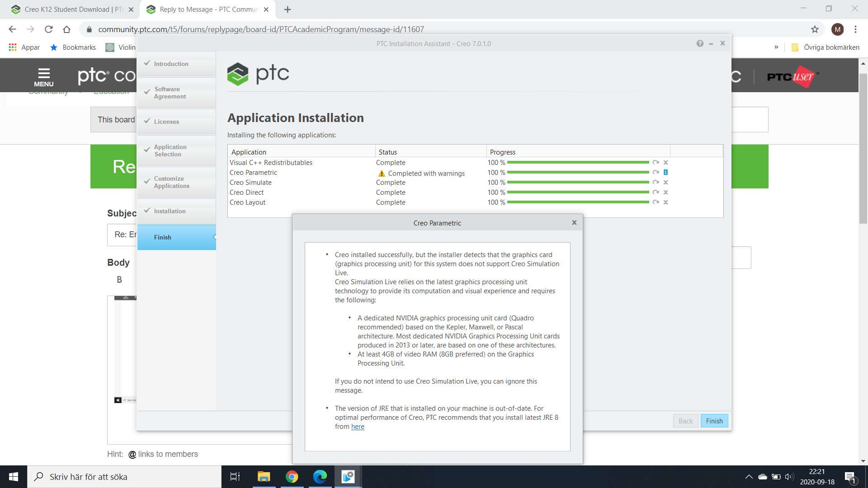Launch Microsoft Edge from the taskbar

click(x=320, y=477)
